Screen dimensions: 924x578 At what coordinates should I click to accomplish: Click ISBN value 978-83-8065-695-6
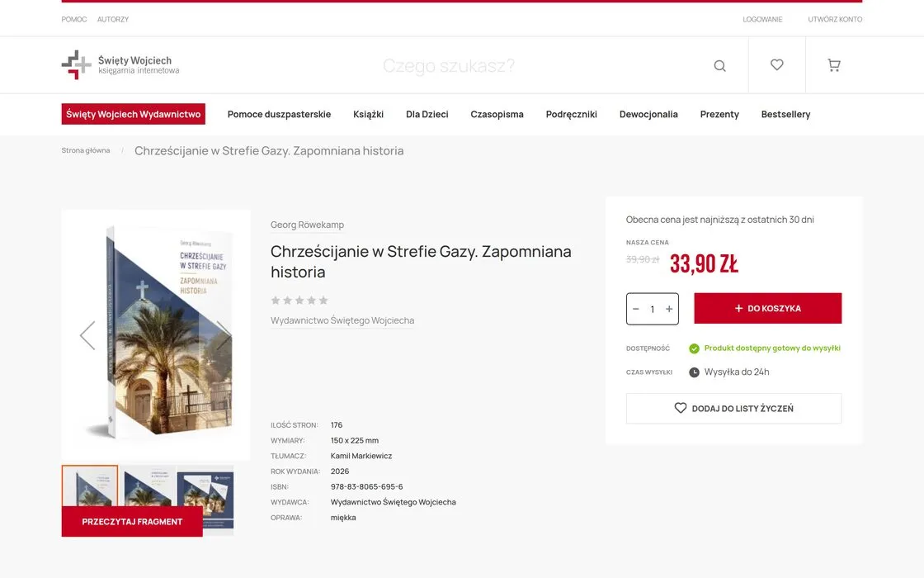366,486
